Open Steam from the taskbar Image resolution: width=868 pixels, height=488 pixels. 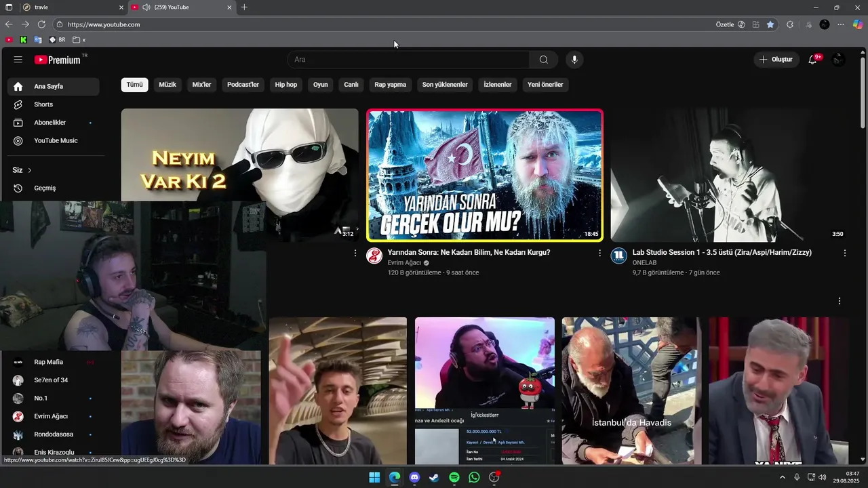435,478
